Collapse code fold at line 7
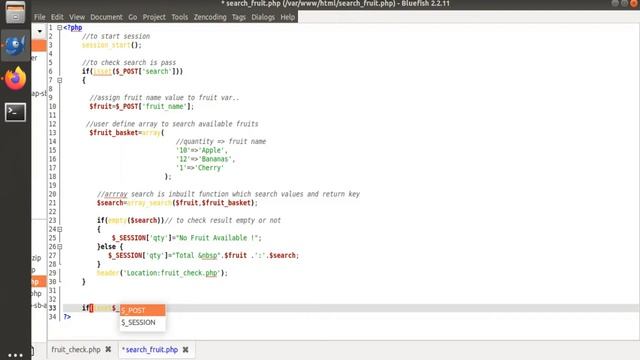The height and width of the screenshot is (360, 640). click(x=60, y=80)
